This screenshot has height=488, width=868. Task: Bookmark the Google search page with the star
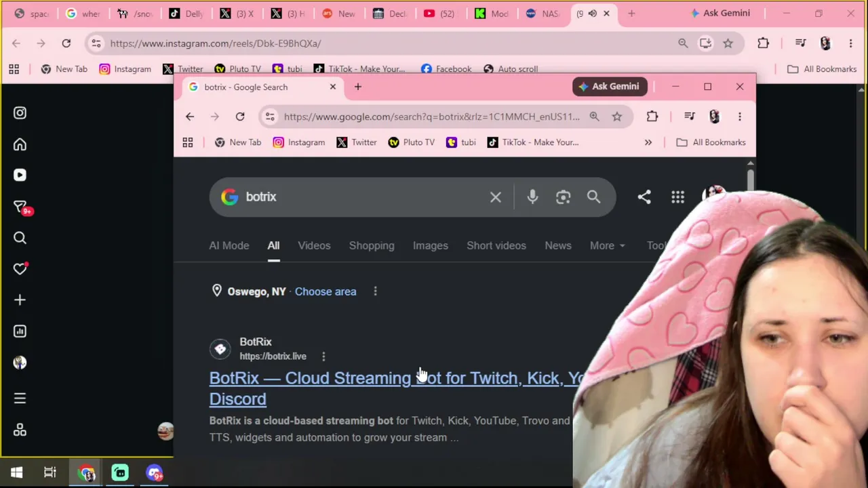tap(617, 117)
